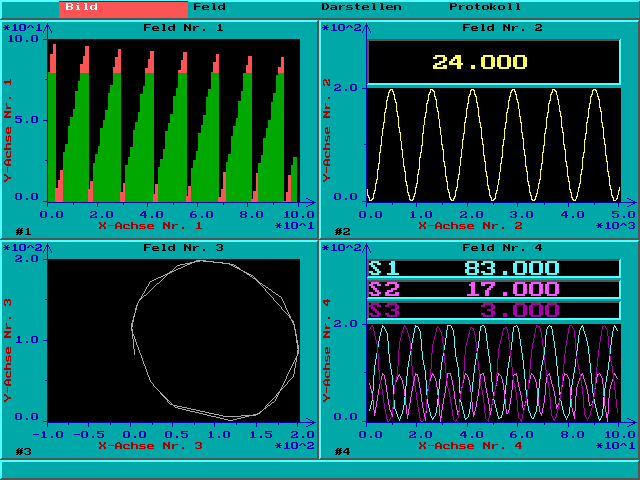Click the S1 83.000 value display
Viewport: 640px width, 480px height.
(x=494, y=269)
